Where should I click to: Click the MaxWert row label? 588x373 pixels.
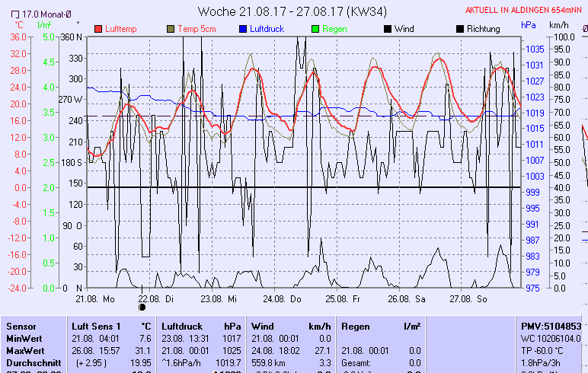pos(25,350)
